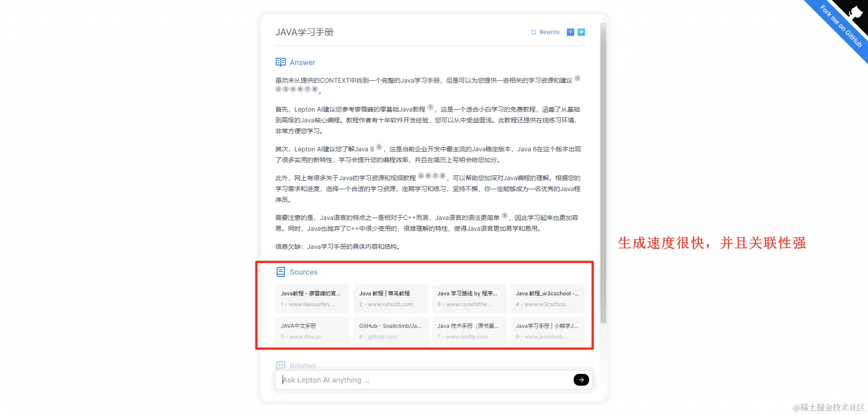Viewport: 868px width, 415px height.
Task: Click the send arrow button
Action: coord(581,380)
